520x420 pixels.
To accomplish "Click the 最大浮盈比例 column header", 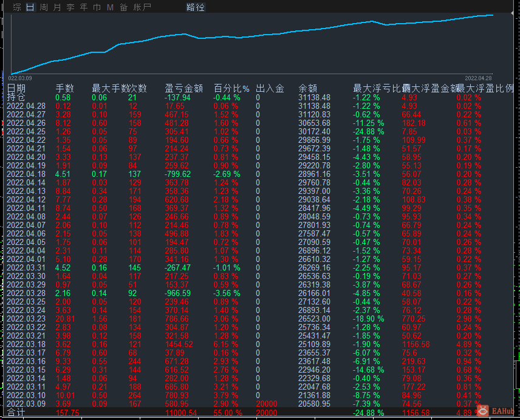I will (485, 88).
